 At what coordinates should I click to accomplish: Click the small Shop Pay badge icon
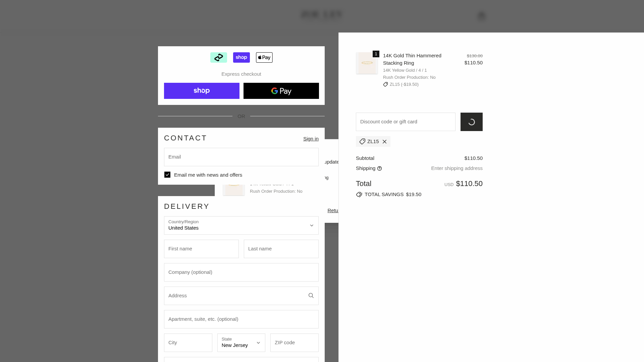(x=241, y=57)
